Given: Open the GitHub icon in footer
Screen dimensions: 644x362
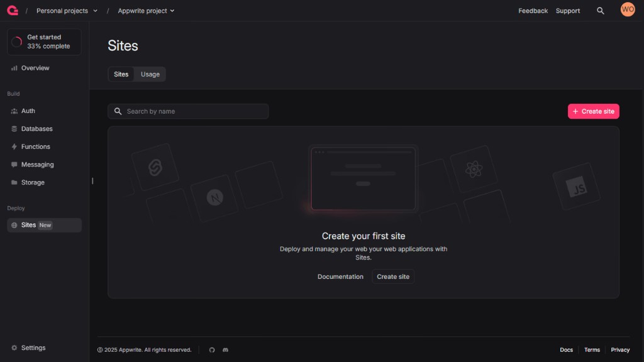Looking at the screenshot, I should tap(212, 350).
